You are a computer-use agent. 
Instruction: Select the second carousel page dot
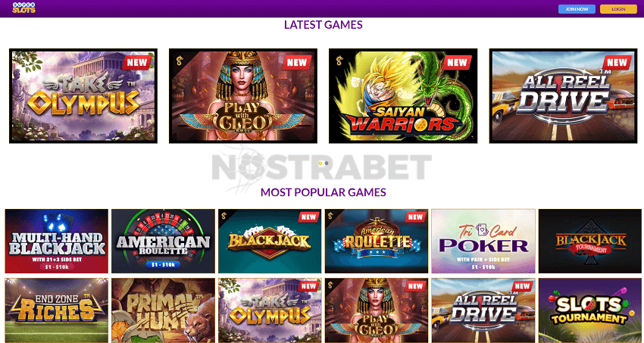click(x=326, y=163)
